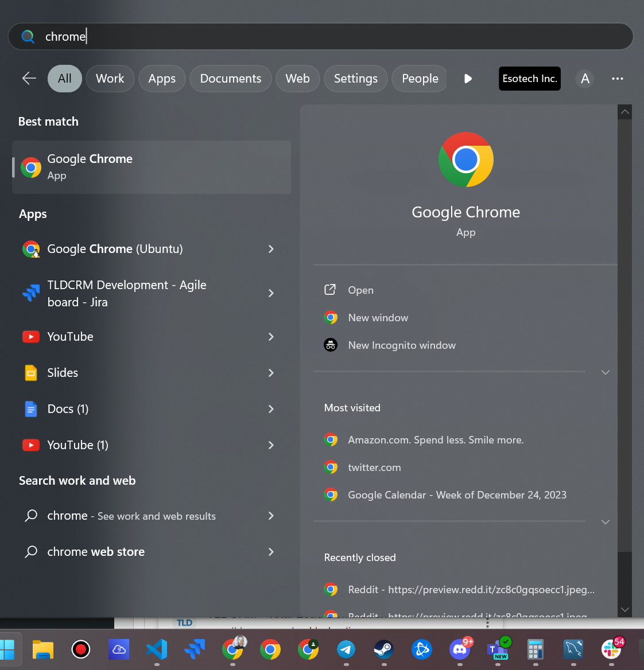Open the purple cloud app in taskbar

coord(118,649)
